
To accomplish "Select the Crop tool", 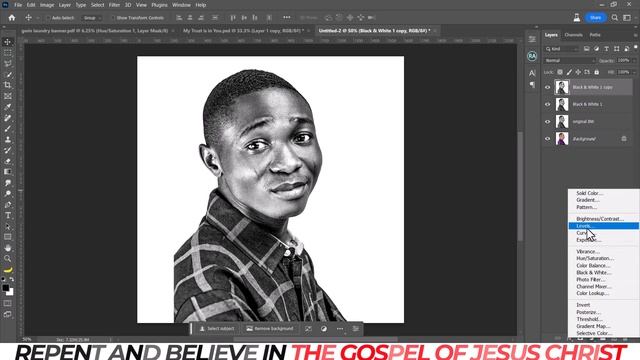I will 7,85.
